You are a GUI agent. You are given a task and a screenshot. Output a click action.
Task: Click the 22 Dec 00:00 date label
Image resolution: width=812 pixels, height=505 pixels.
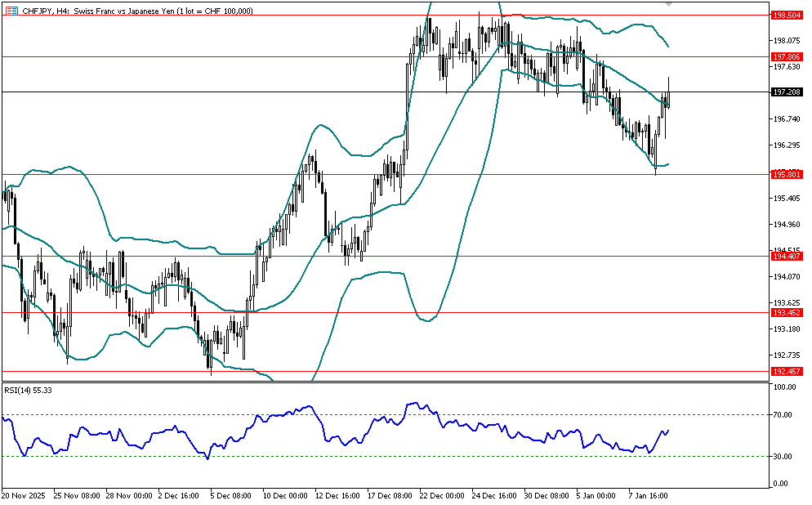pyautogui.click(x=440, y=495)
